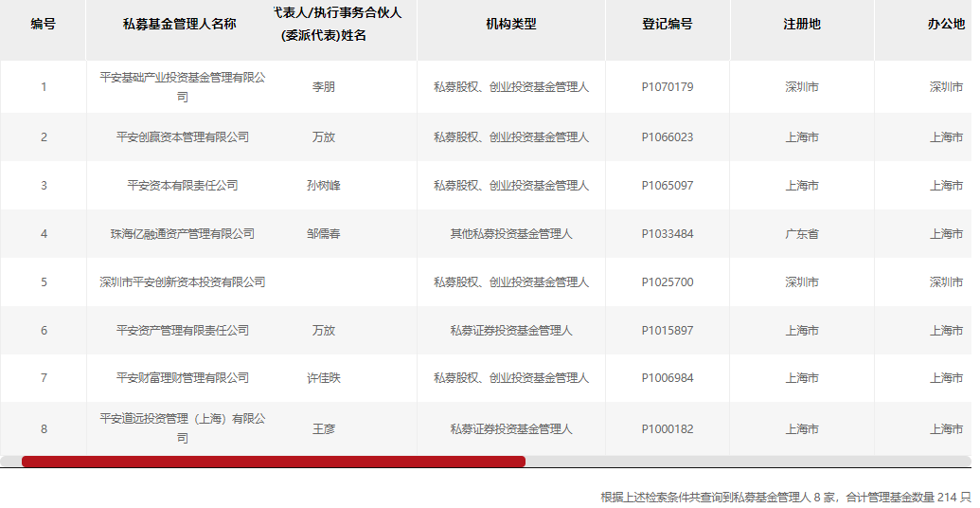Open 深圳市平安创新资本投资有限公司 entry

(183, 282)
